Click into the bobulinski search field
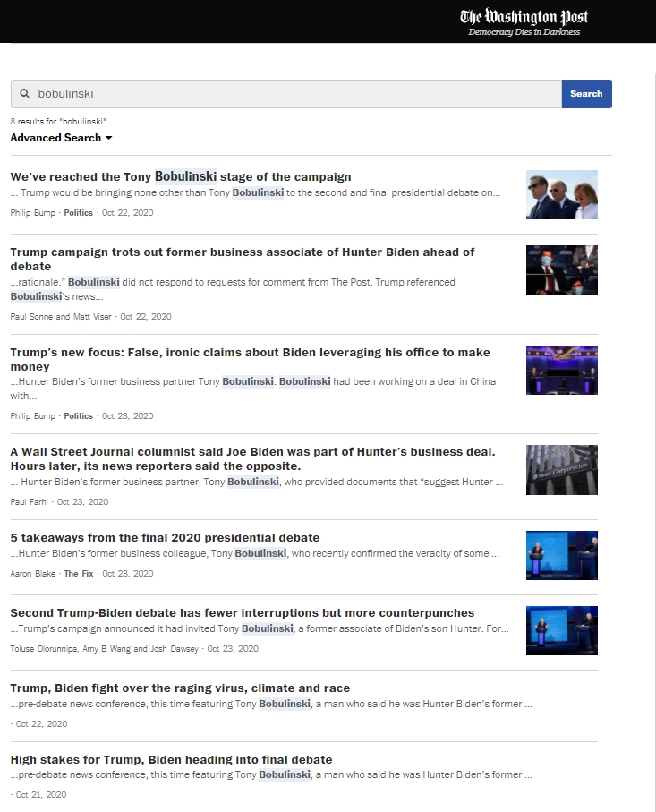Image resolution: width=656 pixels, height=812 pixels. [285, 94]
